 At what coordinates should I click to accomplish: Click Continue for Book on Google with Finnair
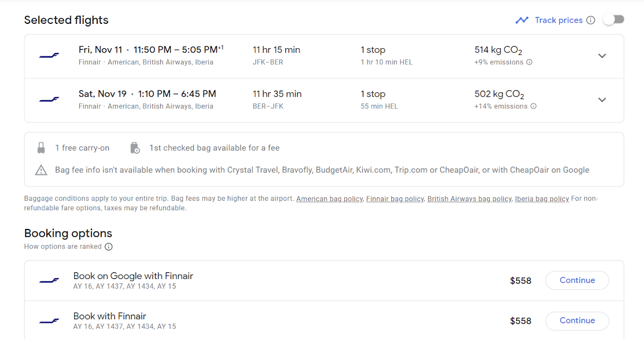[x=577, y=280]
